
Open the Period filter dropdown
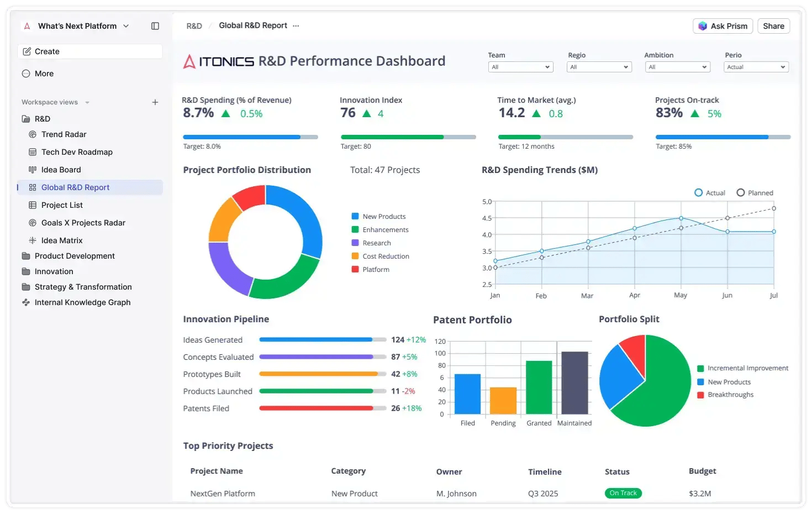(756, 67)
